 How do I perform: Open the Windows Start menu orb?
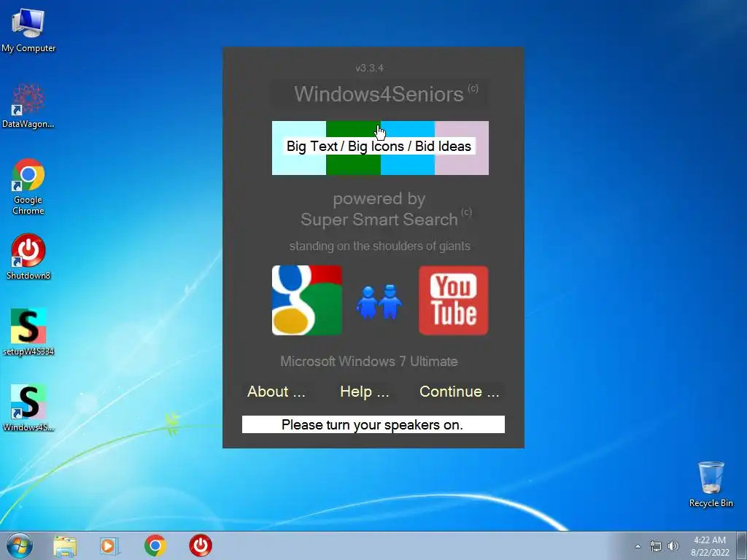(20, 545)
